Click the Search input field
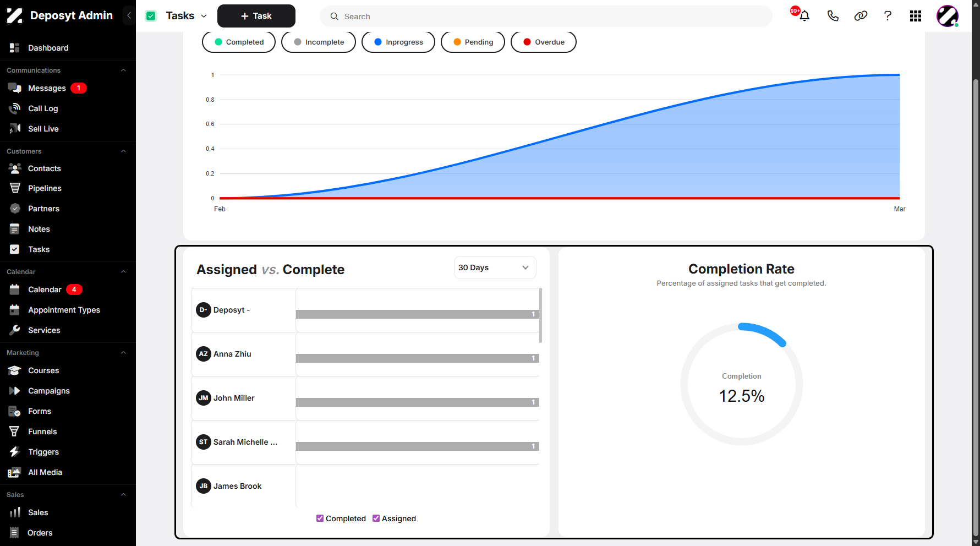980x546 pixels. 546,16
